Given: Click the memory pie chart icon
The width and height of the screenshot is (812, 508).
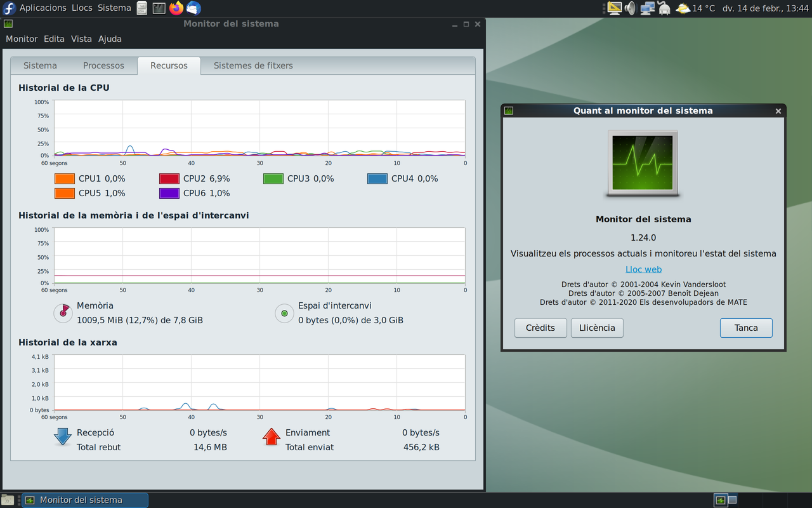Looking at the screenshot, I should 63,312.
